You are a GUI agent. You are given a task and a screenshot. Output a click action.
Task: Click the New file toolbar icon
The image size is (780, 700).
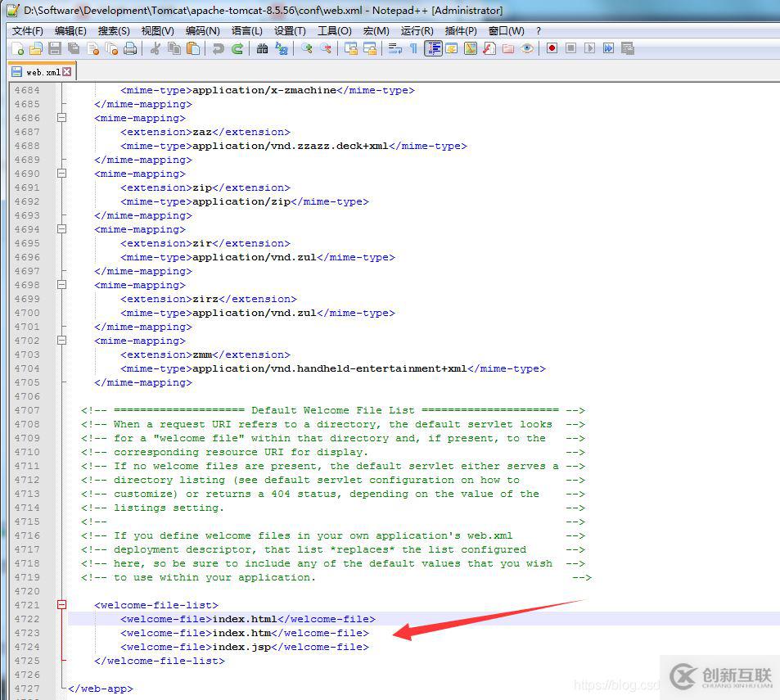click(x=18, y=49)
